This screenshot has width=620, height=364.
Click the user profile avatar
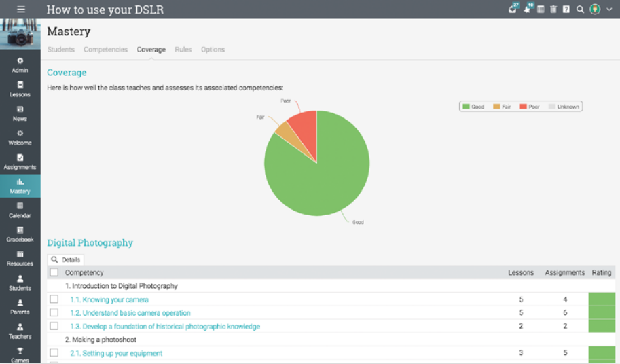pos(595,10)
